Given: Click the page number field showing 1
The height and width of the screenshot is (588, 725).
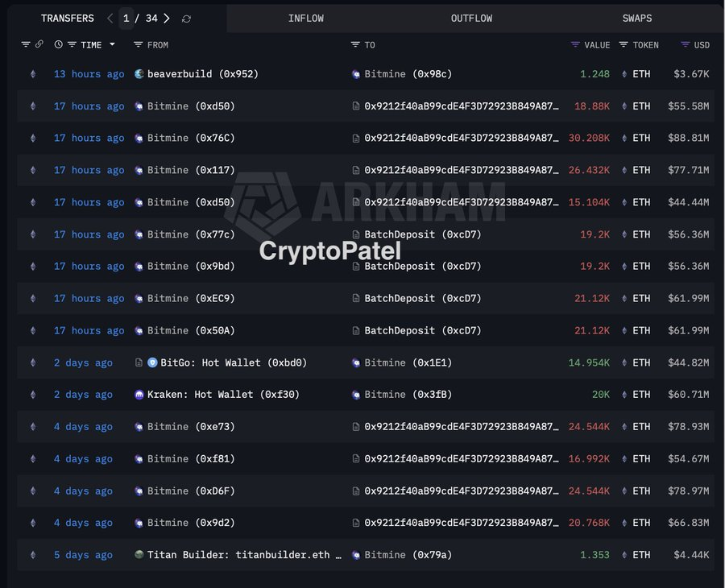Looking at the screenshot, I should (x=126, y=19).
